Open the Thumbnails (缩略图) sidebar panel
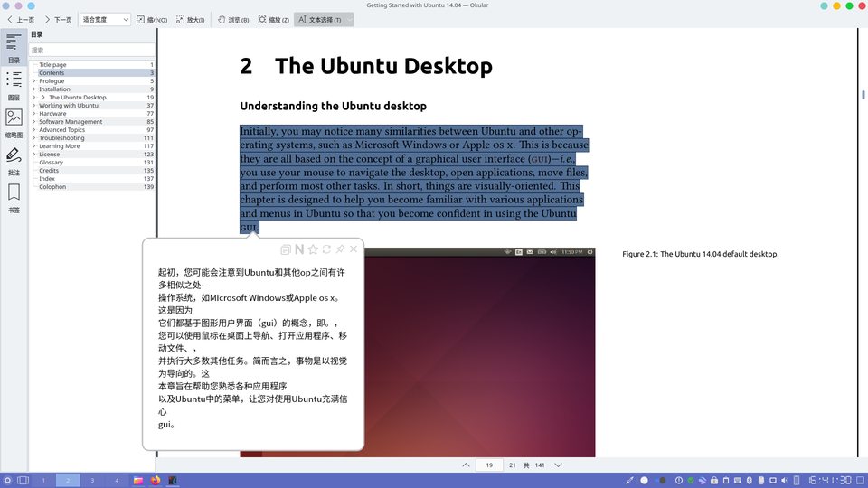This screenshot has width=868, height=488. pyautogui.click(x=14, y=123)
